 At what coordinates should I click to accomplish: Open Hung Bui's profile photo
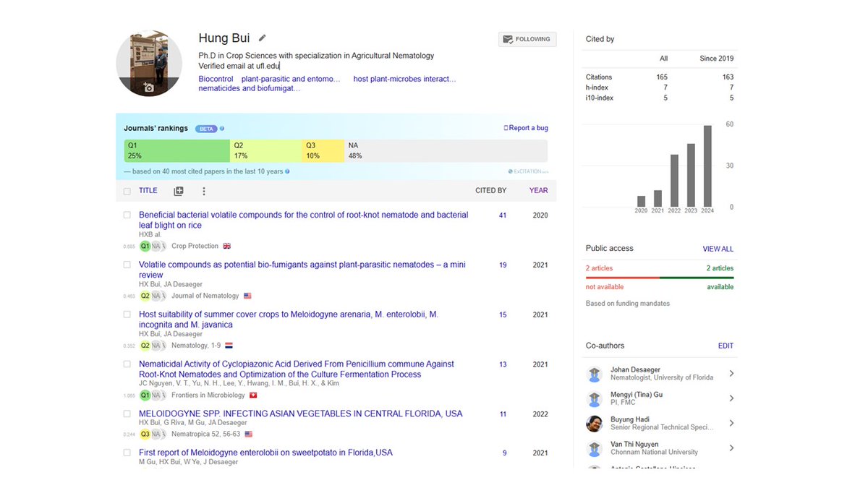149,64
